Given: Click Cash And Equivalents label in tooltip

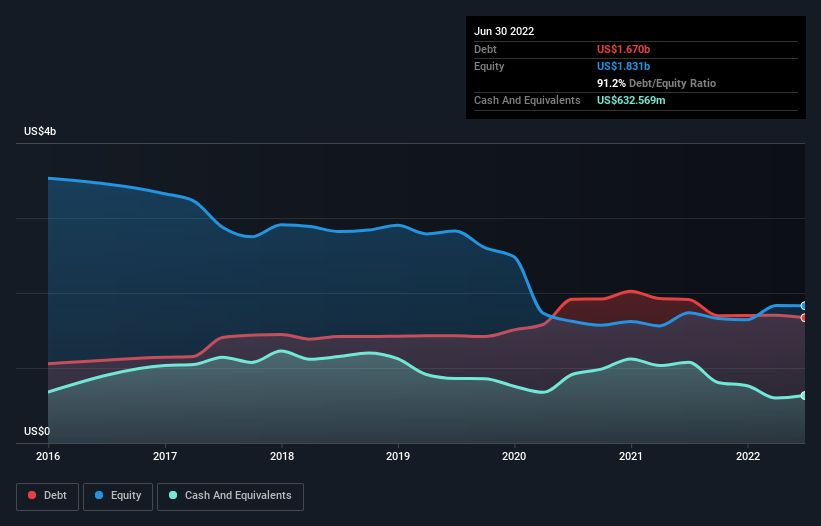Looking at the screenshot, I should pyautogui.click(x=527, y=100).
